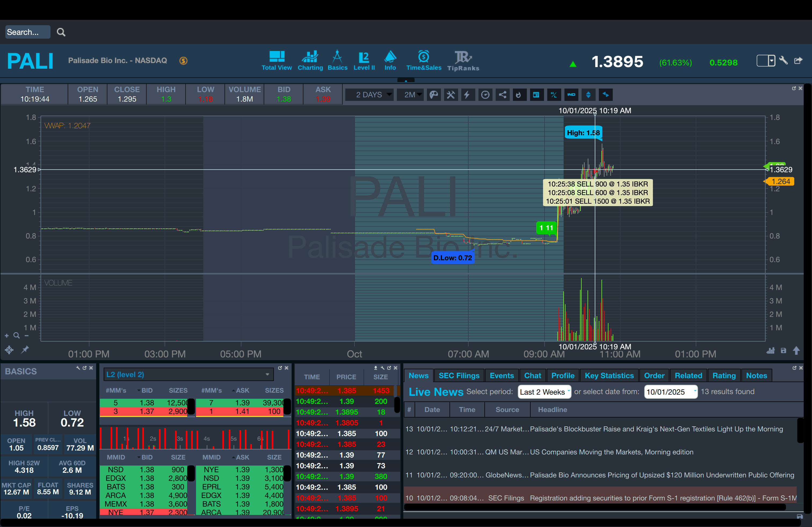The width and height of the screenshot is (812, 527).
Task: Click the chart share icon
Action: 503,95
